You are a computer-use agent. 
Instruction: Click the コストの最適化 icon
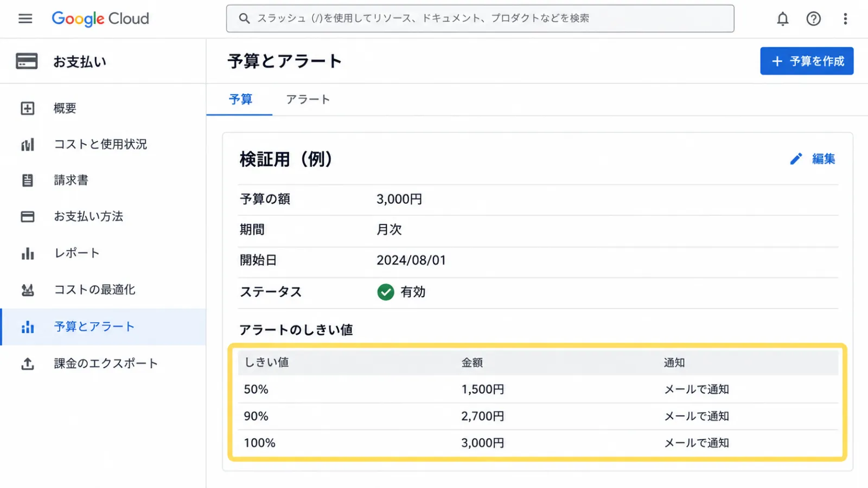(28, 290)
